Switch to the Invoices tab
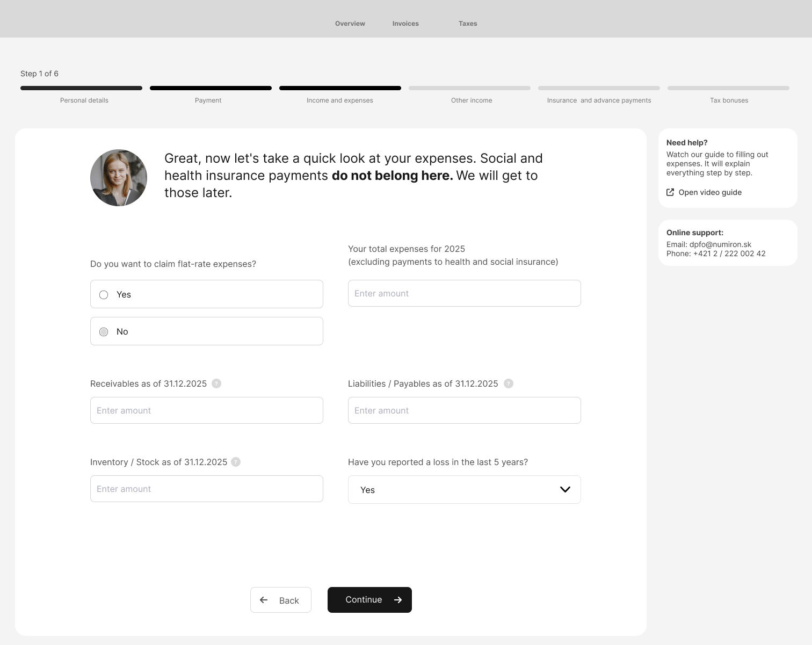Image resolution: width=812 pixels, height=645 pixels. (405, 24)
